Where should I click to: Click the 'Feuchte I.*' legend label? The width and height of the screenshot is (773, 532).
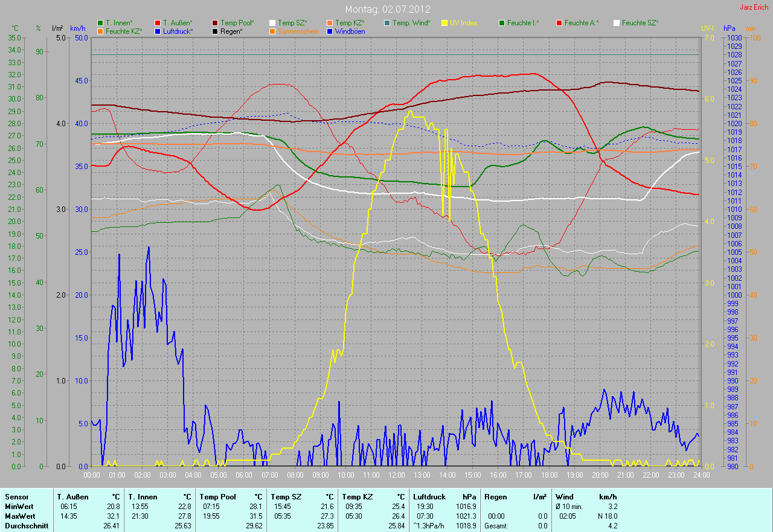pos(523,23)
